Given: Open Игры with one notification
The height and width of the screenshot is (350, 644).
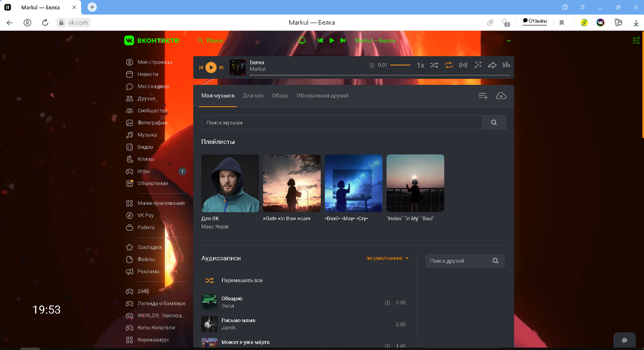Looking at the screenshot, I should (156, 171).
